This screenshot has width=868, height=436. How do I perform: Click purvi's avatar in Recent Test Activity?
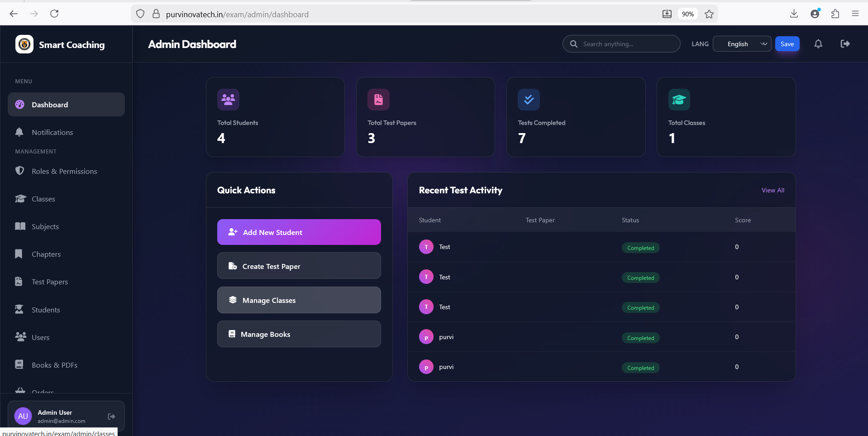426,337
